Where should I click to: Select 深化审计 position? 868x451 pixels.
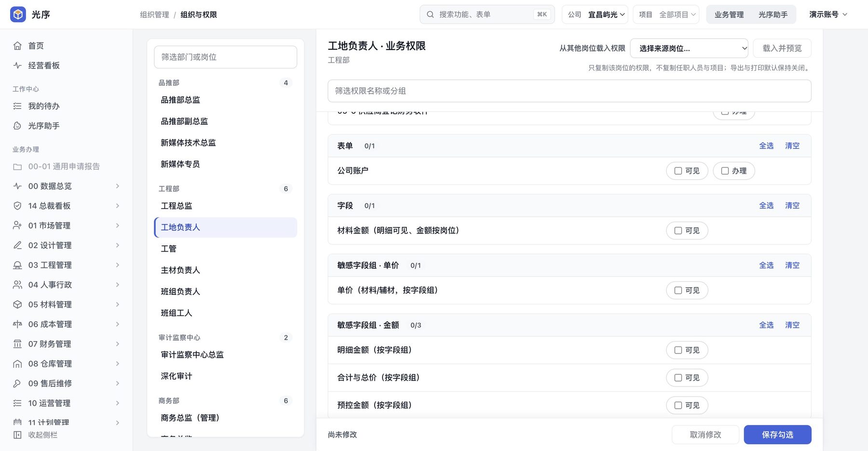point(226,376)
